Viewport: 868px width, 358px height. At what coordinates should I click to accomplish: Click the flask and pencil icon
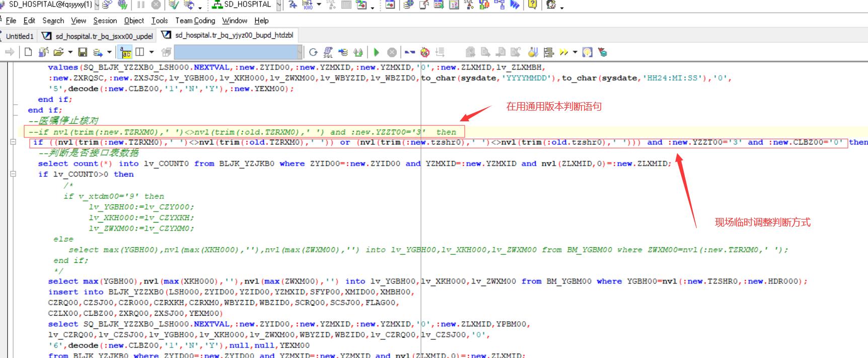pyautogui.click(x=533, y=52)
